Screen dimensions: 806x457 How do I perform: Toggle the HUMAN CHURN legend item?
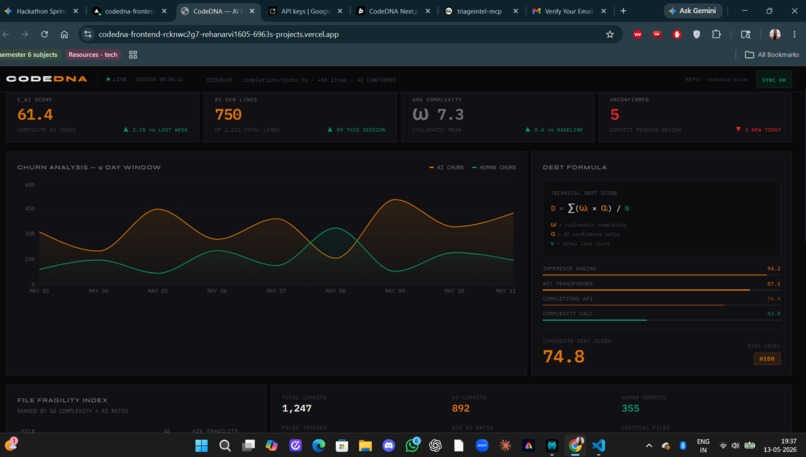[493, 168]
